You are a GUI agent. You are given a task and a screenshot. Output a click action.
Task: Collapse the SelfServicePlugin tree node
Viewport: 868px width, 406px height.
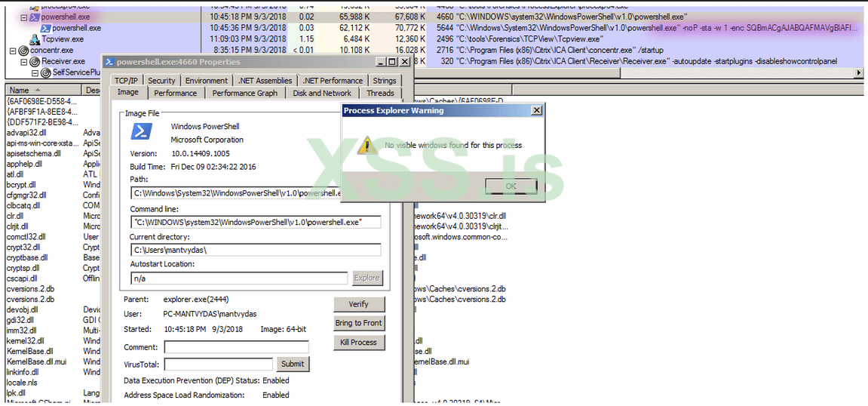(35, 72)
